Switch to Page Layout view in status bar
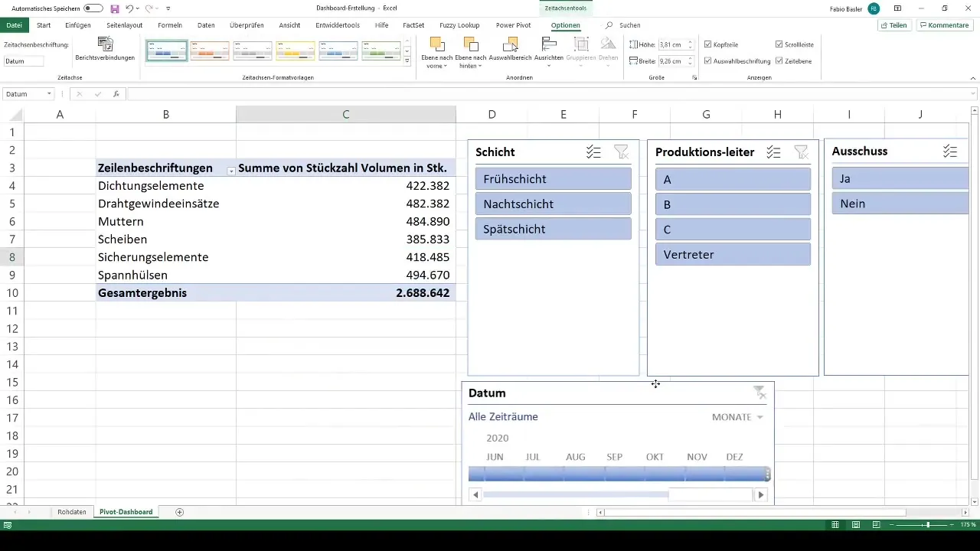This screenshot has height=551, width=980. click(x=855, y=525)
